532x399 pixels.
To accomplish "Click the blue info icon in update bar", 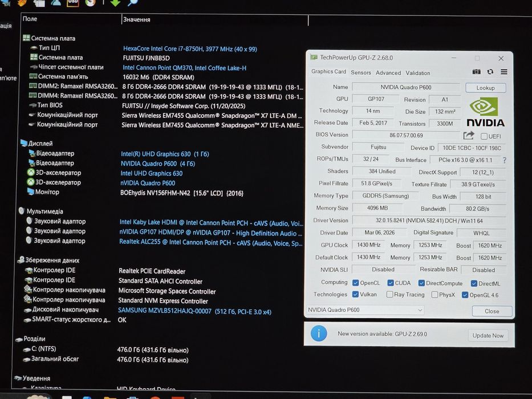I will point(319,333).
